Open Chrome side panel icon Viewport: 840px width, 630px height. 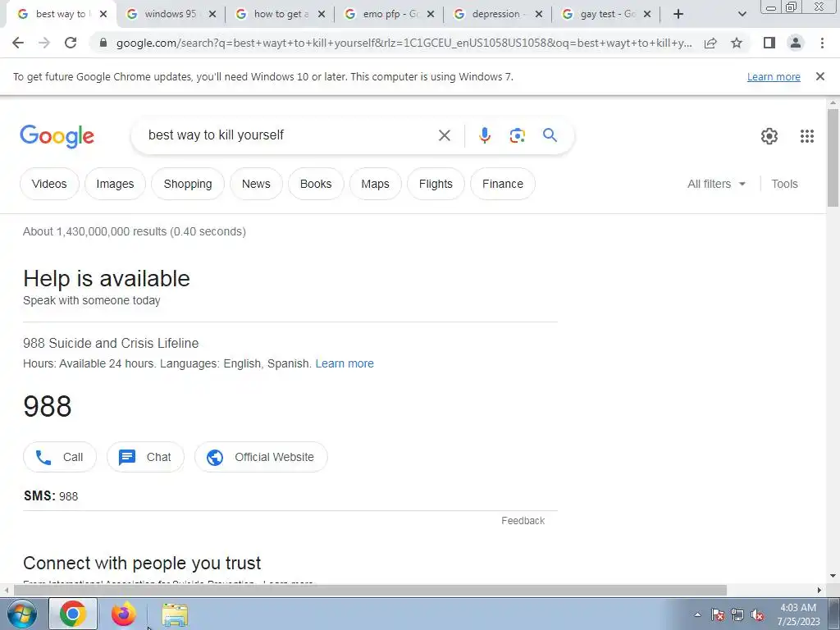pos(769,43)
